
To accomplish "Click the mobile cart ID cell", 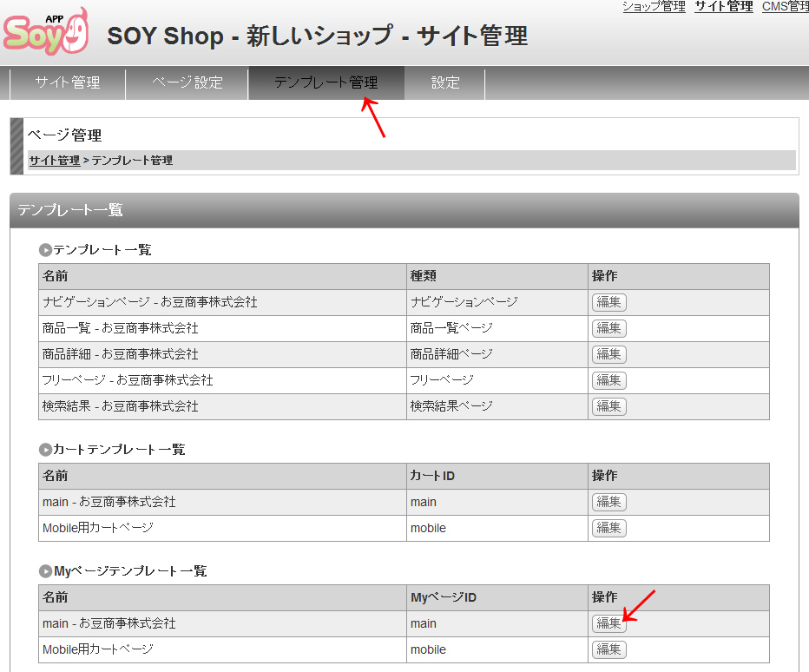I will [x=497, y=528].
